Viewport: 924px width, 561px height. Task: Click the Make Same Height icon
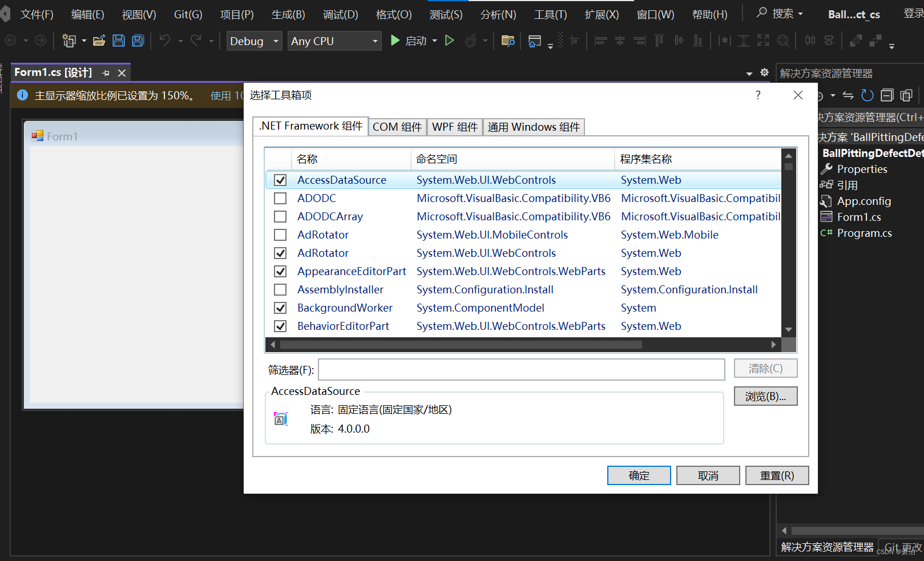(744, 41)
